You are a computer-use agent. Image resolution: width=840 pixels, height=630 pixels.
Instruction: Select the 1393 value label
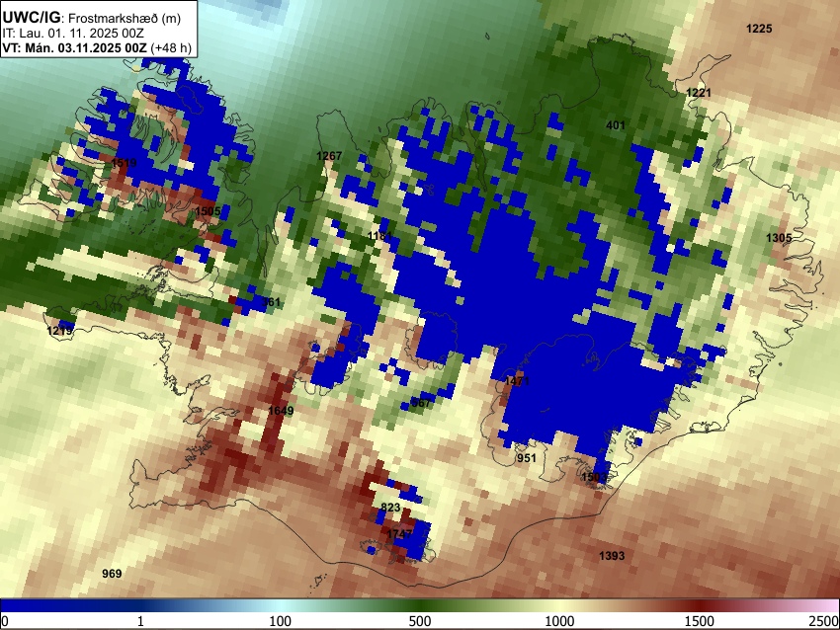click(612, 556)
